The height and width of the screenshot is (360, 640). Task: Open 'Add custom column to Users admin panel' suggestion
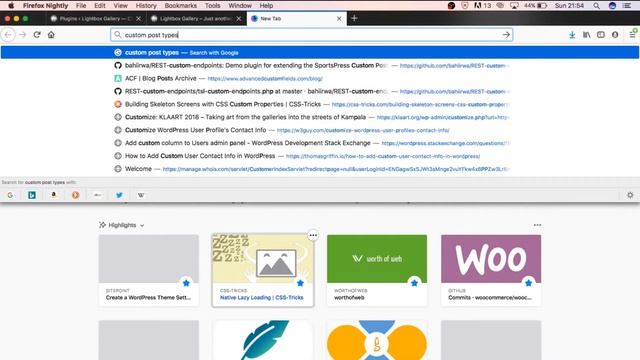[320, 143]
